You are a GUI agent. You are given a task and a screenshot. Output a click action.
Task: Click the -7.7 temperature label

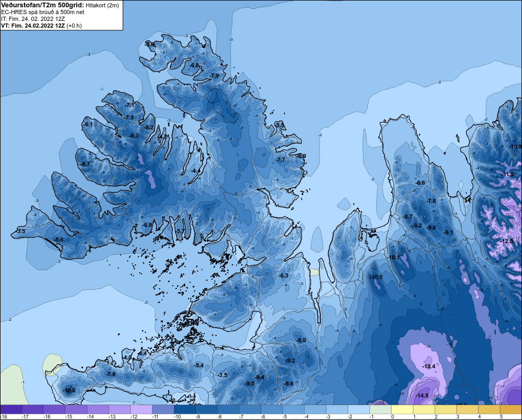(x=280, y=160)
